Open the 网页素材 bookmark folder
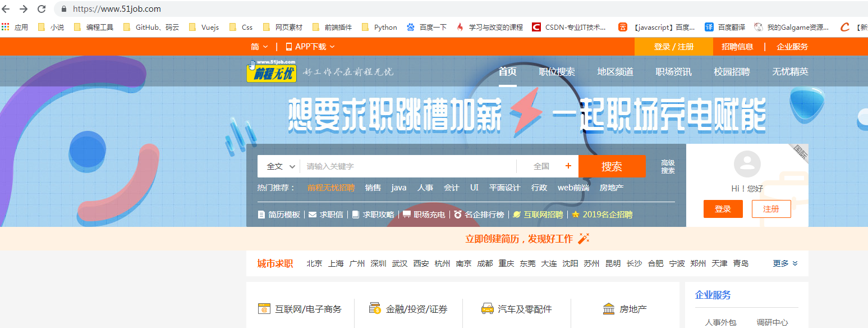The image size is (868, 328). pos(282,27)
